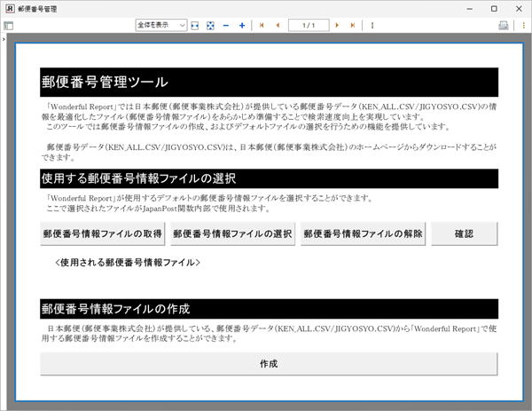Click the fit-to-width icon
The height and width of the screenshot is (411, 532).
tap(195, 26)
